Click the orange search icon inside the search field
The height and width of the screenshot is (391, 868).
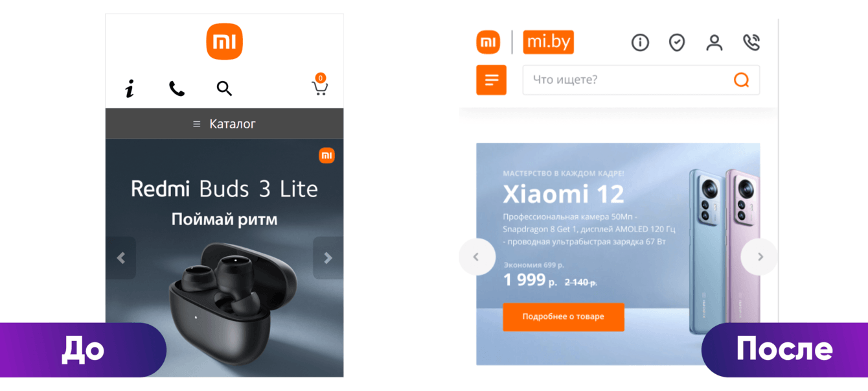[x=741, y=80]
